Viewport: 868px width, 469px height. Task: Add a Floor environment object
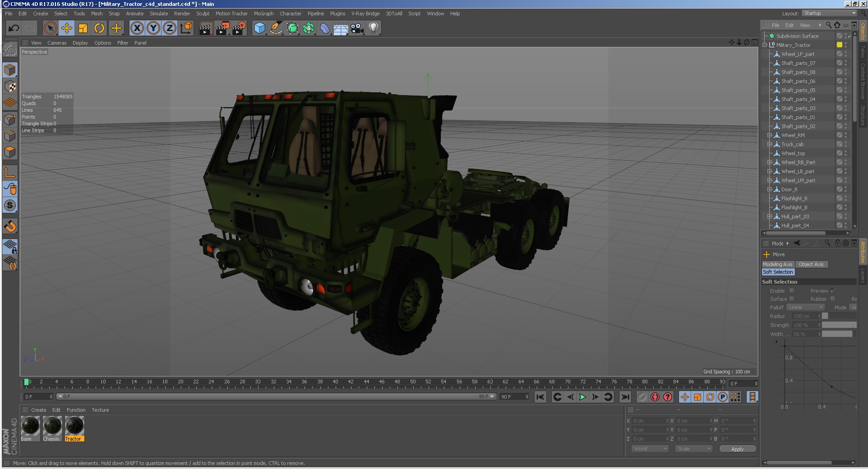click(x=341, y=28)
